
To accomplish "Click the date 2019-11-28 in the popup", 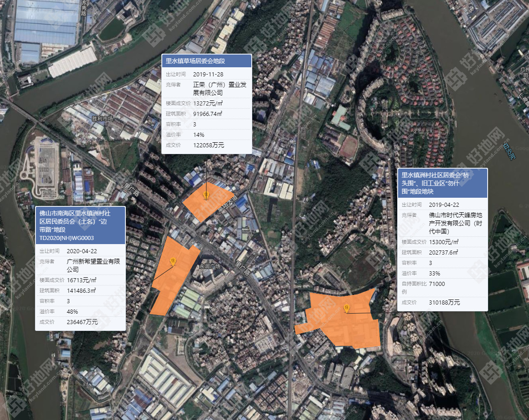I will [208, 74].
